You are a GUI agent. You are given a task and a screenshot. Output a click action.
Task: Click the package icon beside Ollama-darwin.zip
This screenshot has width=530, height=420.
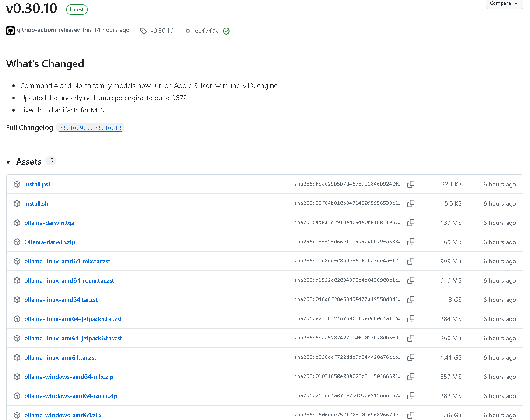(x=17, y=242)
